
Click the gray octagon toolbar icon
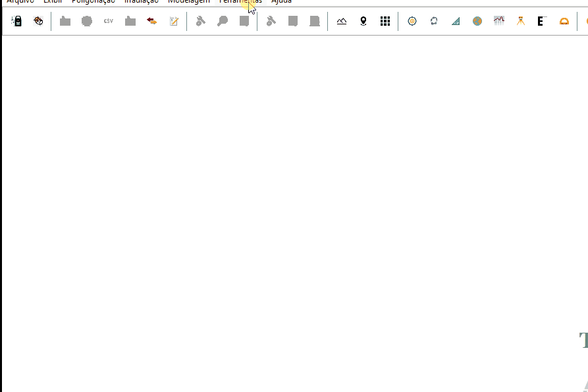87,21
